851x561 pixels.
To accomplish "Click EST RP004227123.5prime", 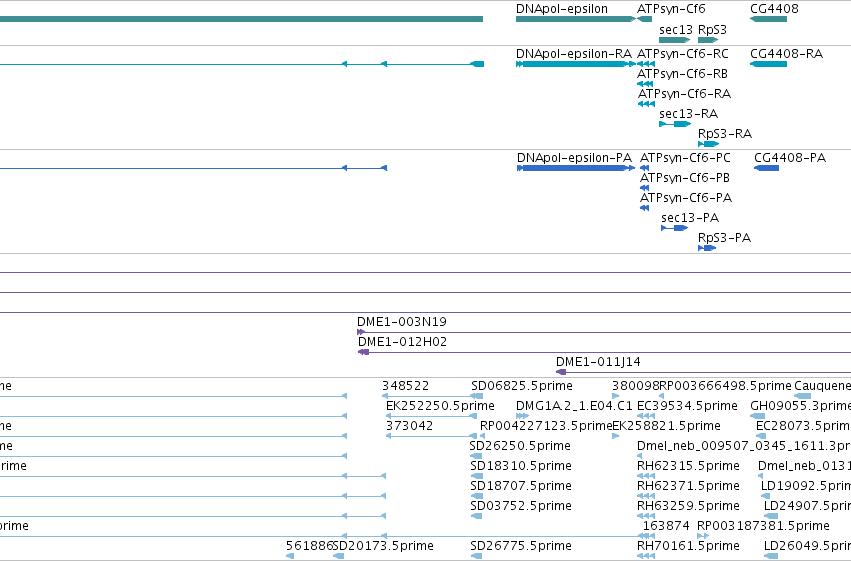I will click(482, 437).
